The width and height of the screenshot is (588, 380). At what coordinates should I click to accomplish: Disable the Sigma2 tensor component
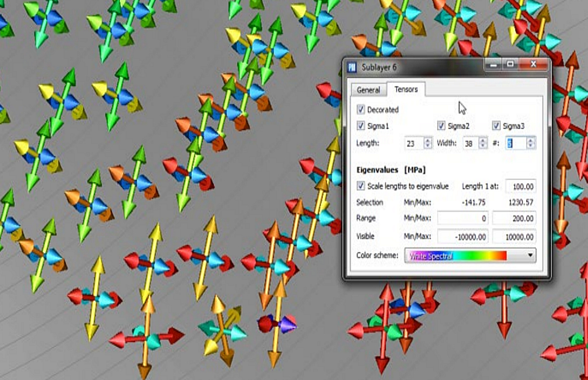pyautogui.click(x=441, y=126)
